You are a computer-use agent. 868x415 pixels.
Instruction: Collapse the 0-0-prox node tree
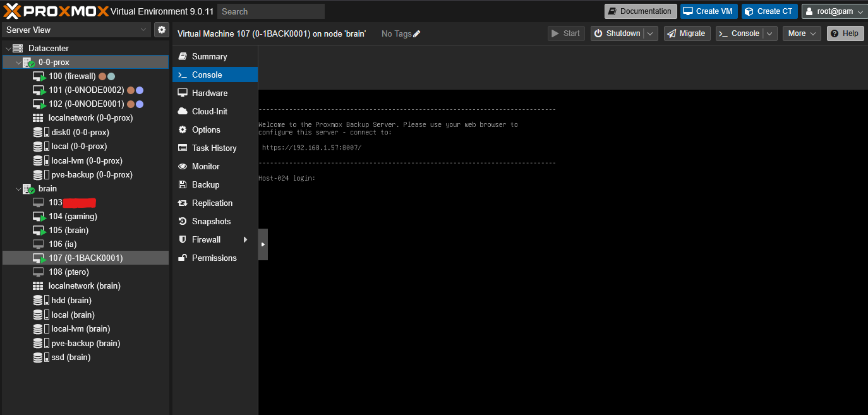click(x=18, y=63)
